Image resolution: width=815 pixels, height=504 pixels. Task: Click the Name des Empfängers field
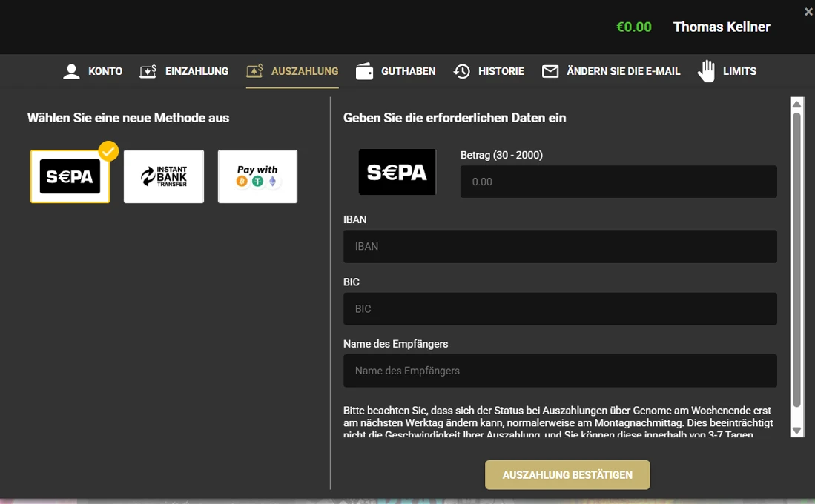tap(560, 371)
